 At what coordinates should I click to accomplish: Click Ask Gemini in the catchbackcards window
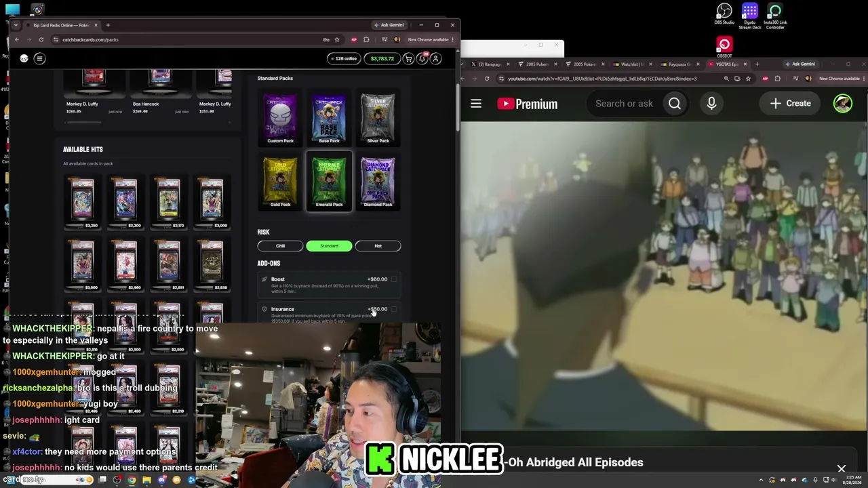coord(389,25)
